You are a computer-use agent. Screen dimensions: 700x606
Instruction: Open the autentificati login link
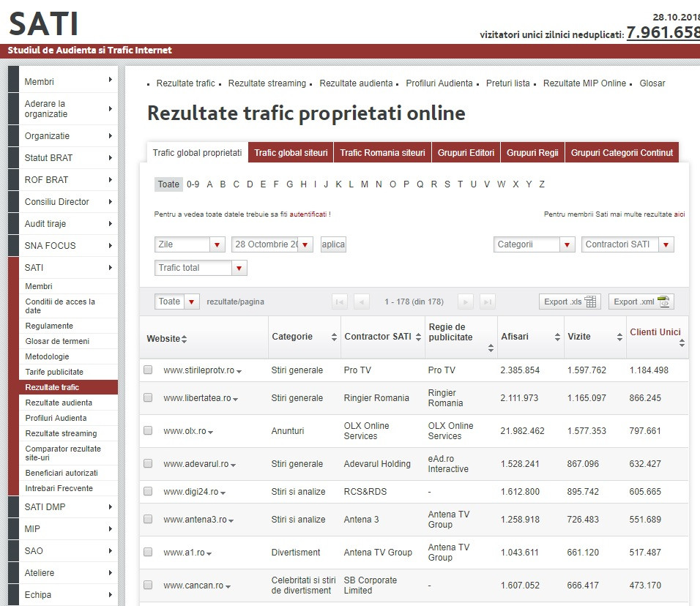308,214
